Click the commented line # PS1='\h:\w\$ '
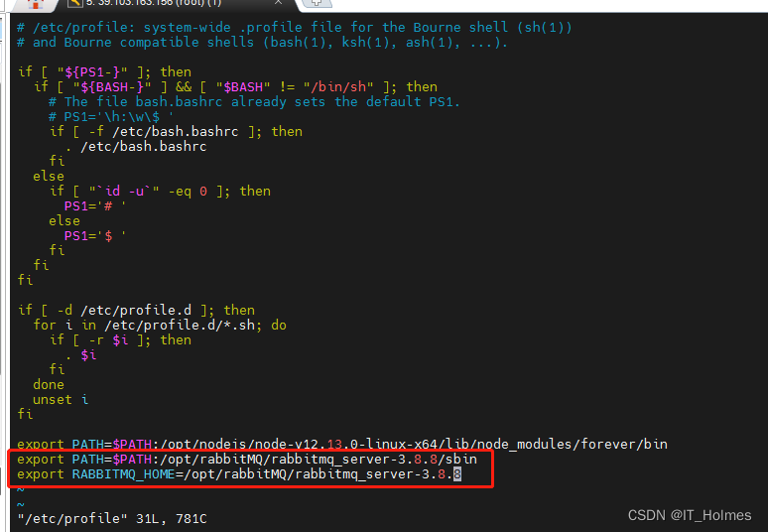This screenshot has height=532, width=768. pos(111,117)
